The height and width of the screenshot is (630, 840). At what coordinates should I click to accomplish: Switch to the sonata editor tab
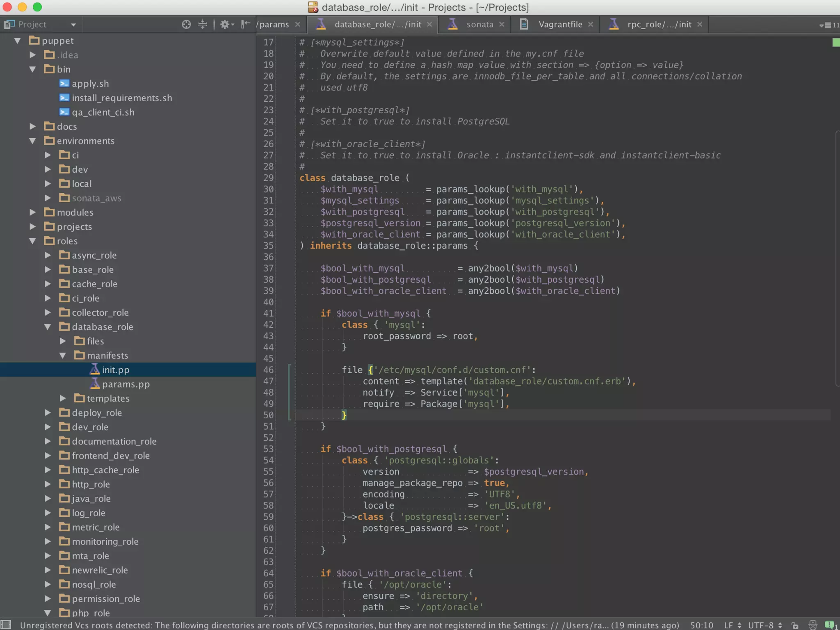coord(479,25)
